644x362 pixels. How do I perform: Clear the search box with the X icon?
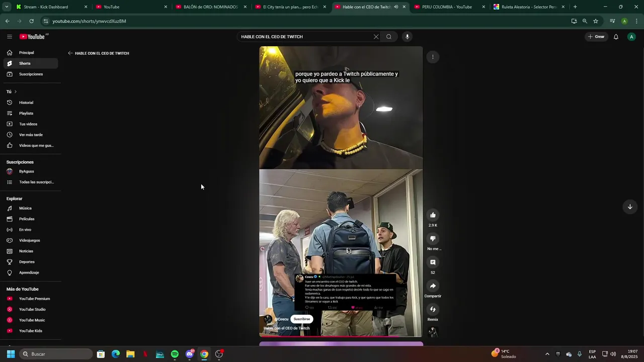click(x=376, y=37)
